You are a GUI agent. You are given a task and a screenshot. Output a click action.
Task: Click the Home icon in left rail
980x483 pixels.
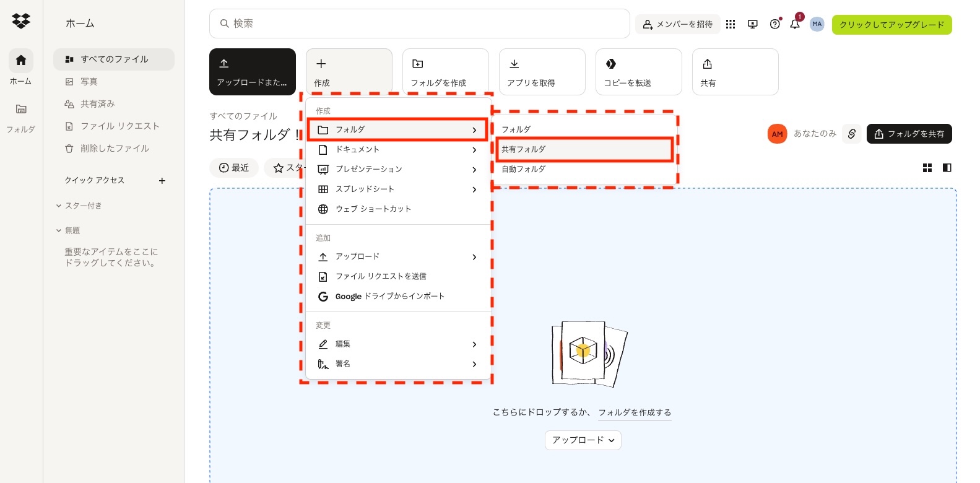(x=21, y=61)
